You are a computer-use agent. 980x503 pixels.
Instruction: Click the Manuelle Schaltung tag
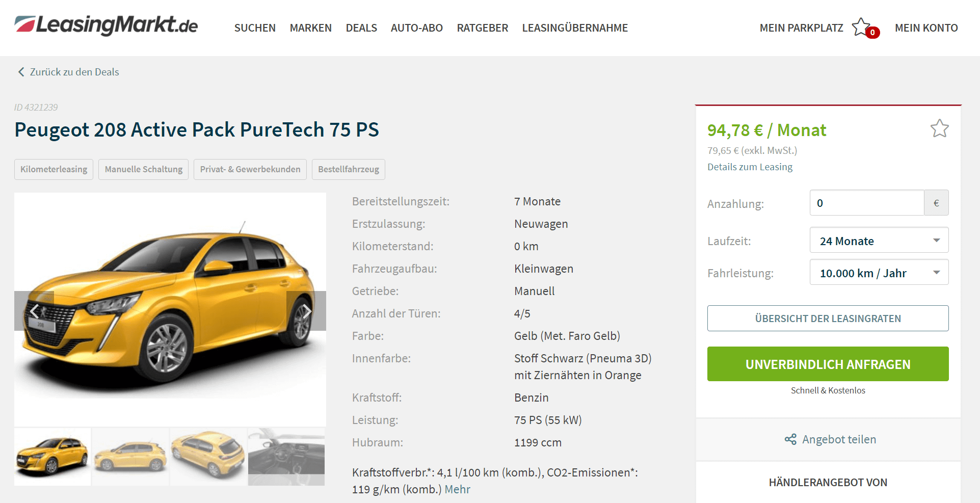[144, 169]
